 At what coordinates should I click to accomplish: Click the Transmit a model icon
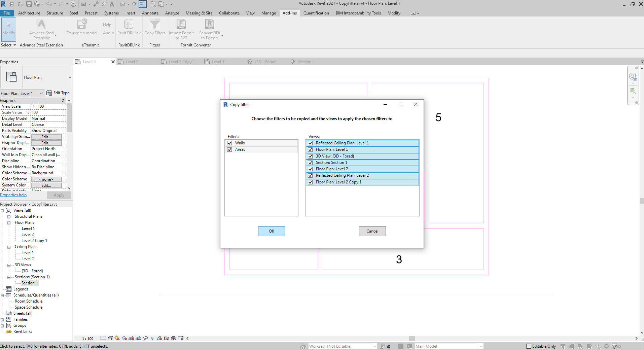(x=82, y=24)
